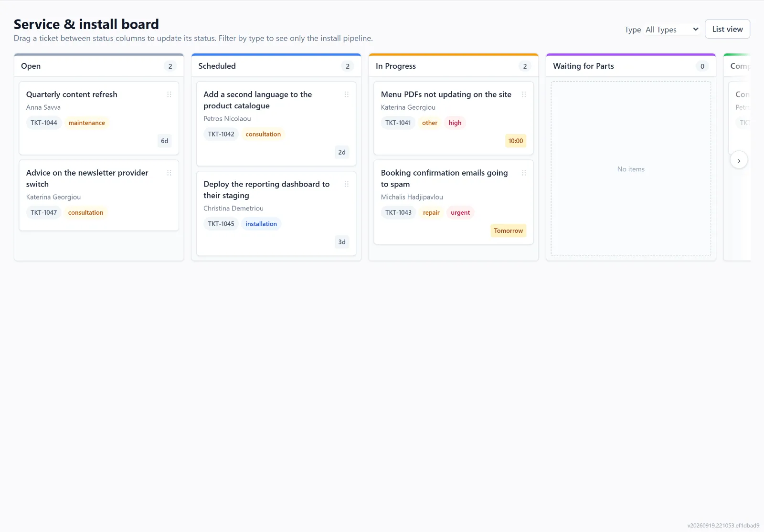Click the Tomorrow due badge
This screenshot has height=532, width=764.
tap(509, 230)
